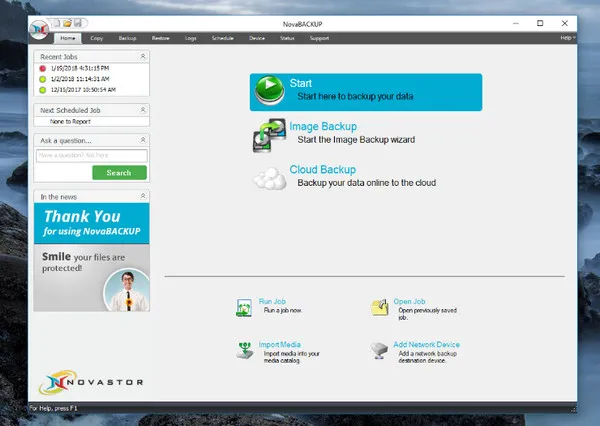Click the 'Smile your files are protected' image

[x=91, y=277]
